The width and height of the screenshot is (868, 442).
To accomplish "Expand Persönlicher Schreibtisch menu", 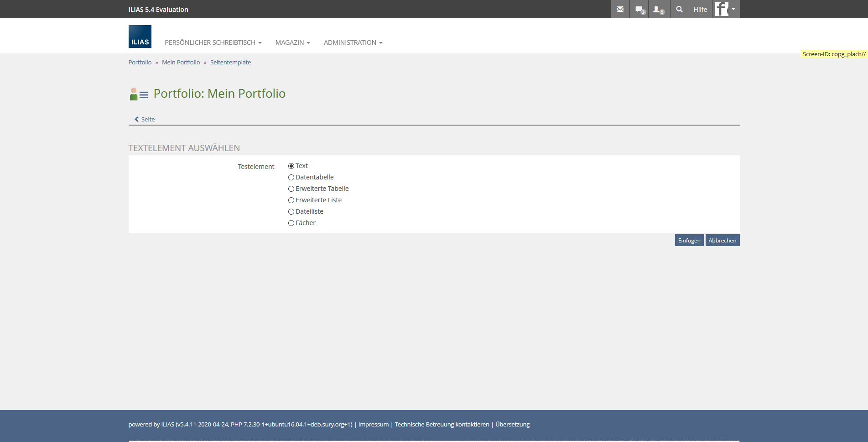I will (213, 42).
